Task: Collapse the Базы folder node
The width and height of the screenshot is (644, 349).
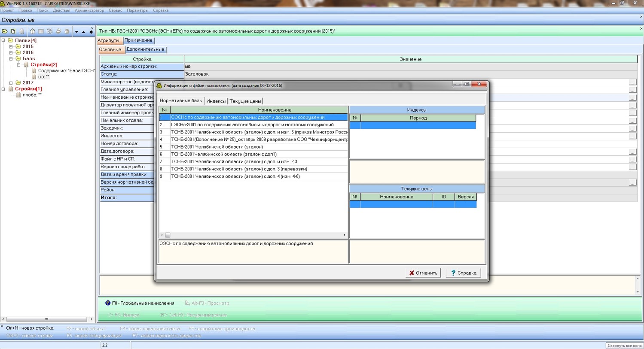Action: (x=11, y=58)
